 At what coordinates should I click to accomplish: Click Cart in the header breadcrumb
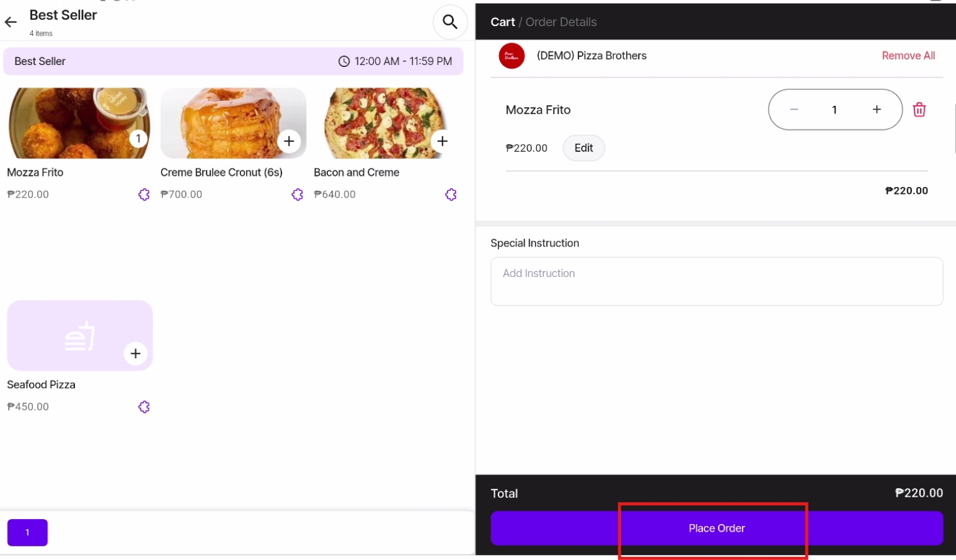pos(502,22)
